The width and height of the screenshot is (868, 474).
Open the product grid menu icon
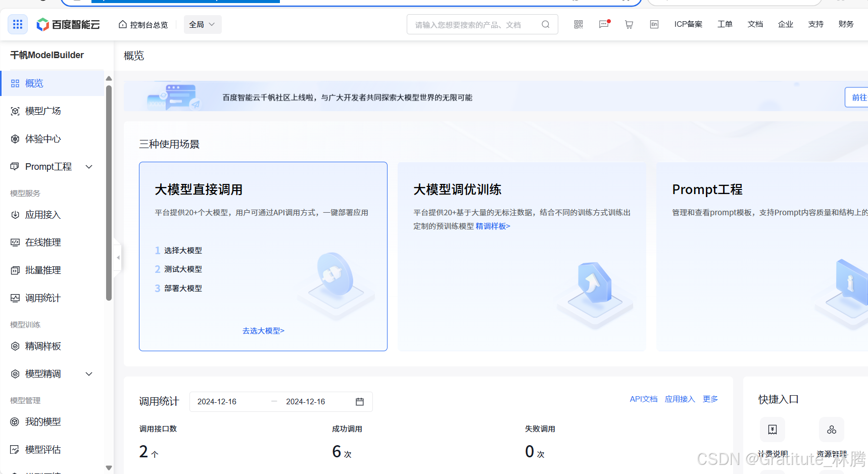[18, 24]
